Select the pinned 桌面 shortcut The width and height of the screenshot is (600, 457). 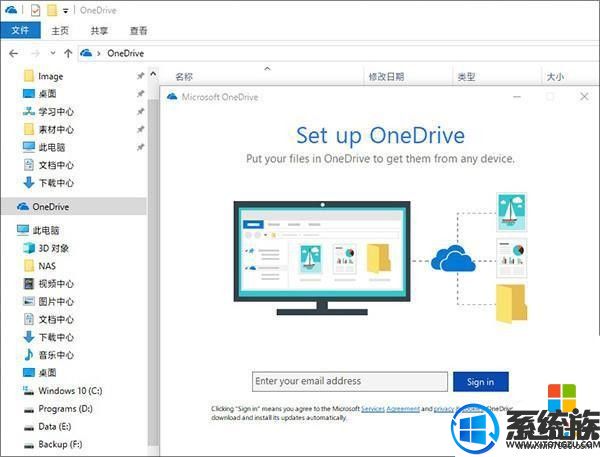(47, 94)
